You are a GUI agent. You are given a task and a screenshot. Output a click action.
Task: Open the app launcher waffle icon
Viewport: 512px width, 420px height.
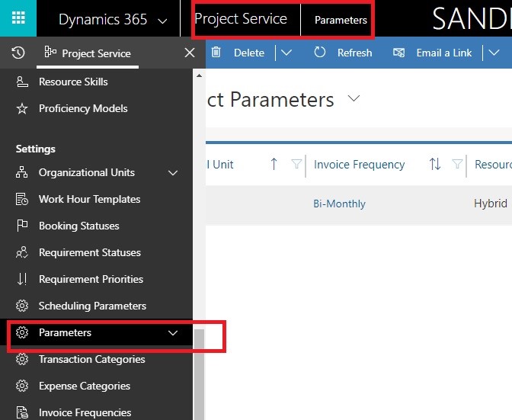click(18, 19)
